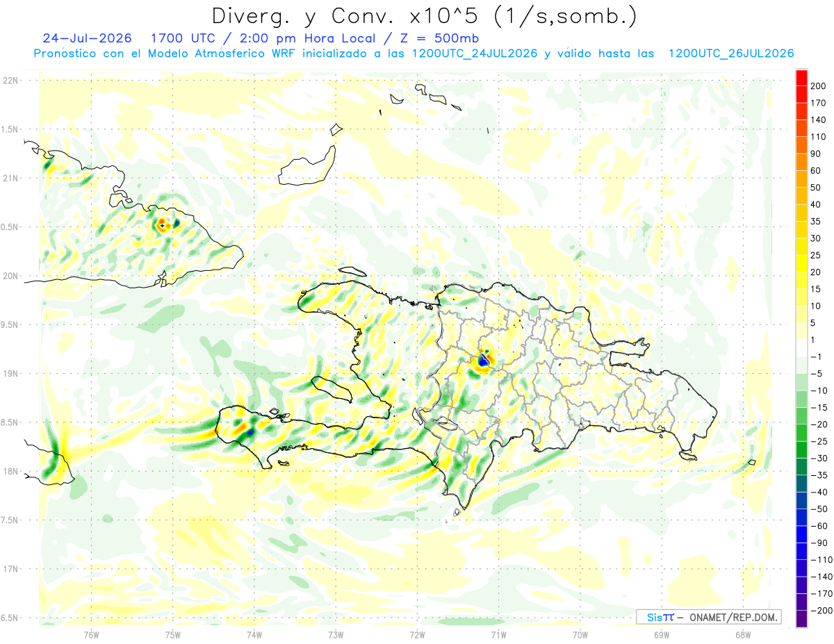Screen dimensions: 834x644
Task: Click the '-25' colorbar value label
Action: [820, 441]
